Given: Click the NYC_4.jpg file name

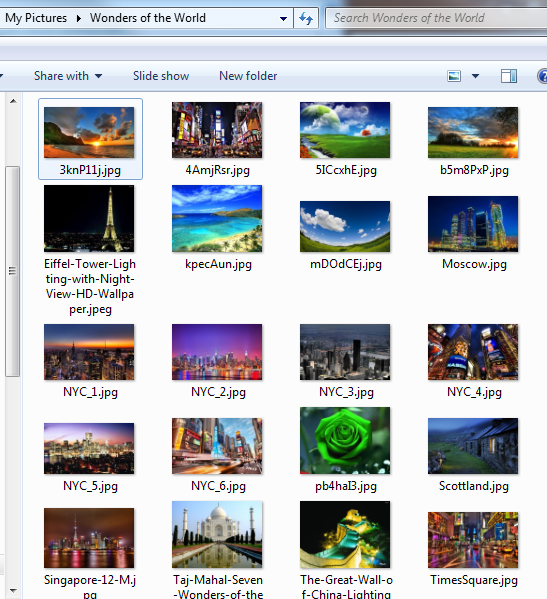Looking at the screenshot, I should coord(474,392).
